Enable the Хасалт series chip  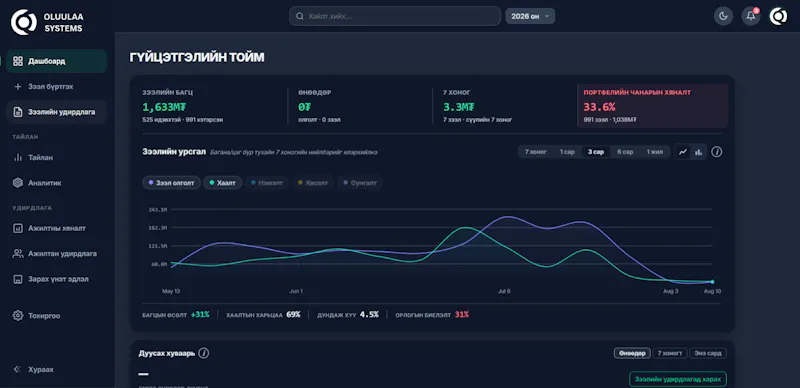313,183
